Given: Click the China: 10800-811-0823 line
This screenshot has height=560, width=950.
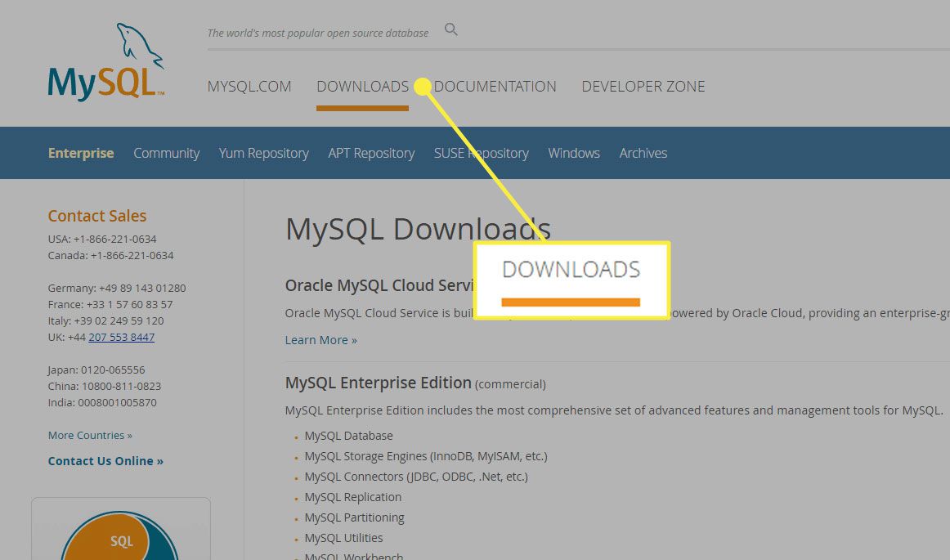Looking at the screenshot, I should (104, 386).
